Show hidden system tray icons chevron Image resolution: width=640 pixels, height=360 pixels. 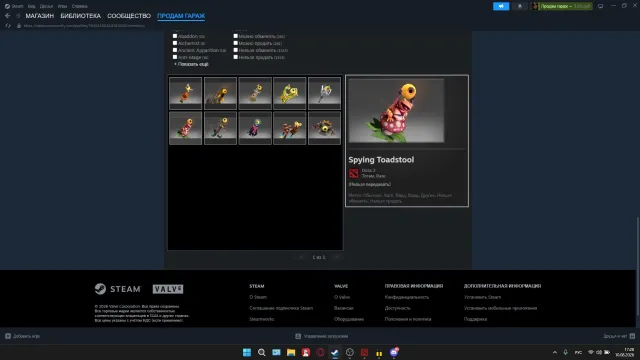tap(555, 352)
